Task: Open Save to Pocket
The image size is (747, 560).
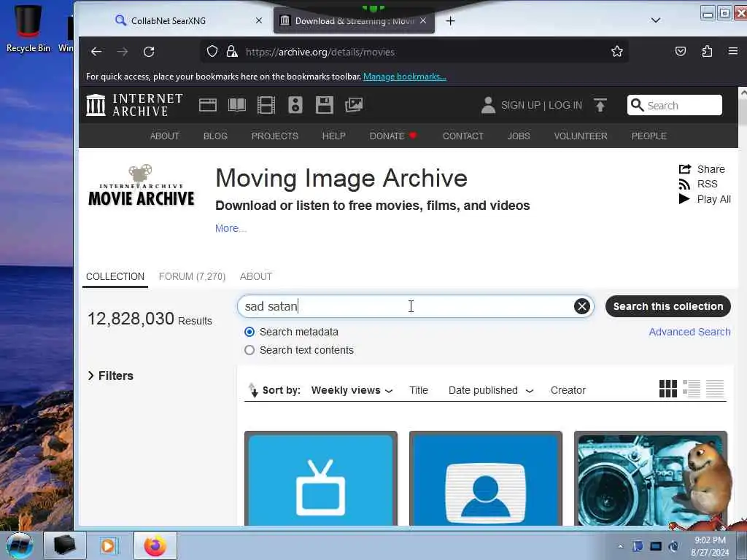Action: (x=681, y=52)
